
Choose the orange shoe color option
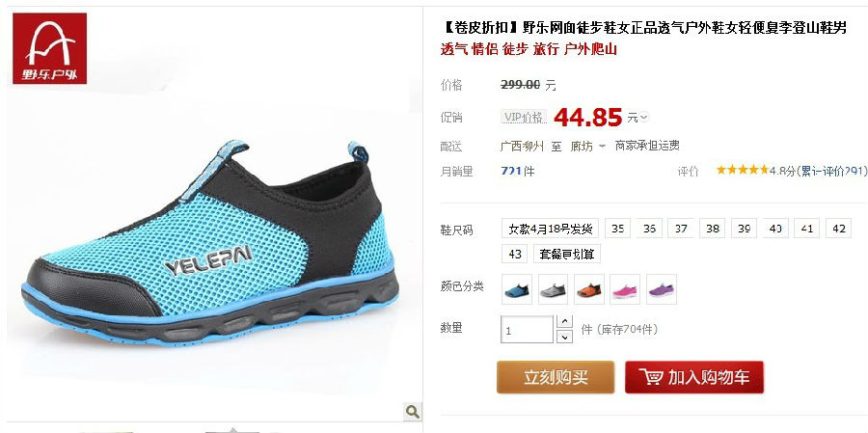tap(589, 289)
